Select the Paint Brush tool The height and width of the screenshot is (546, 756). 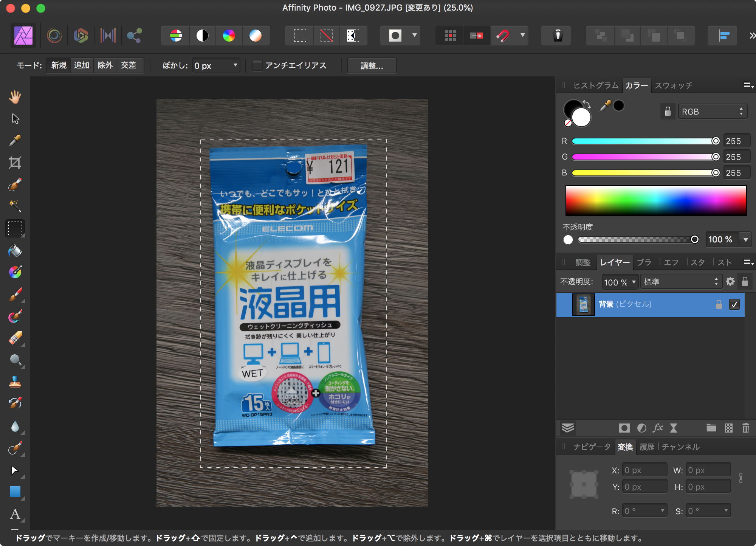15,294
